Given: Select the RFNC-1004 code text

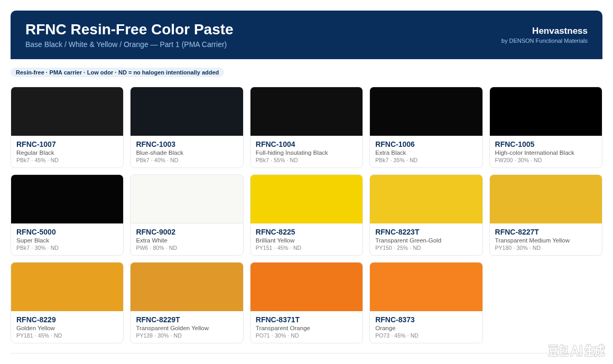Looking at the screenshot, I should [275, 144].
